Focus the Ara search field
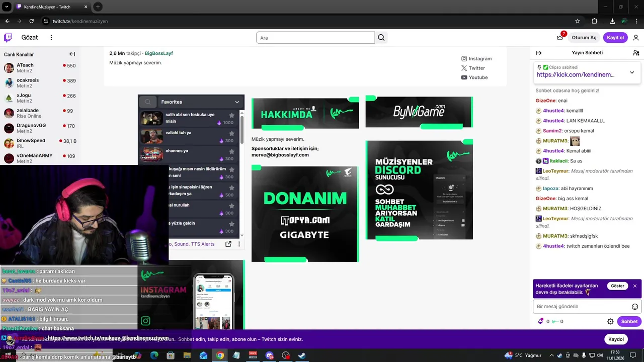644x362 pixels. point(315,38)
